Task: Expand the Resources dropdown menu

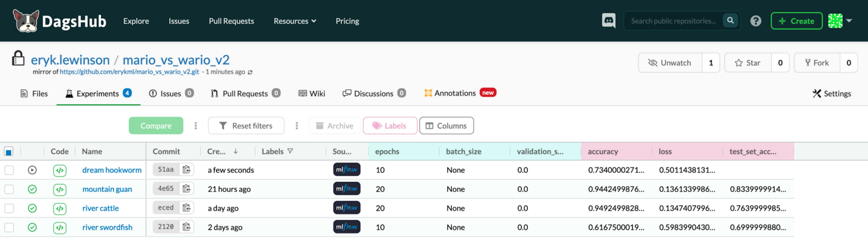Action: coord(295,21)
